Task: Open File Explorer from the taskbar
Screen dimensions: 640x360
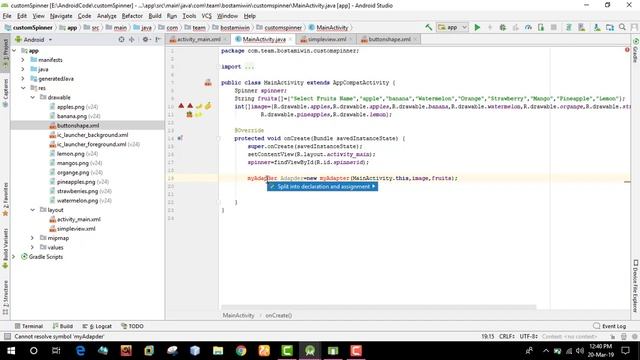Action: (218, 351)
